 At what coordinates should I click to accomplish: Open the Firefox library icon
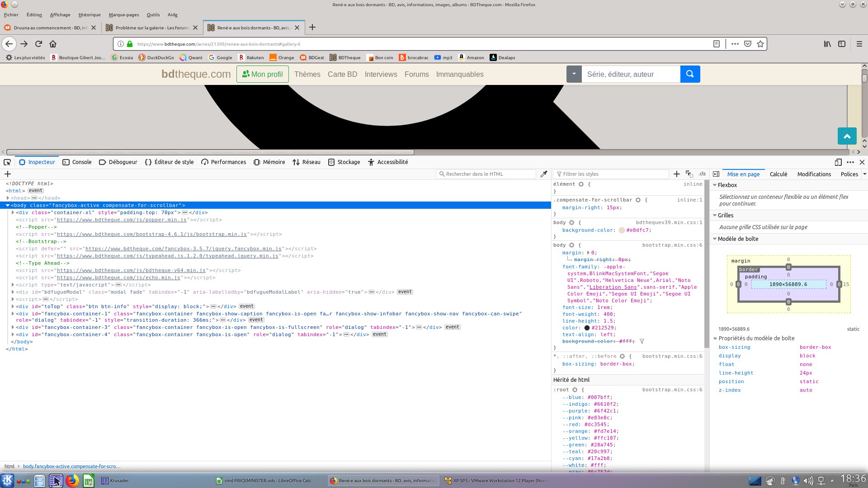pyautogui.click(x=827, y=44)
